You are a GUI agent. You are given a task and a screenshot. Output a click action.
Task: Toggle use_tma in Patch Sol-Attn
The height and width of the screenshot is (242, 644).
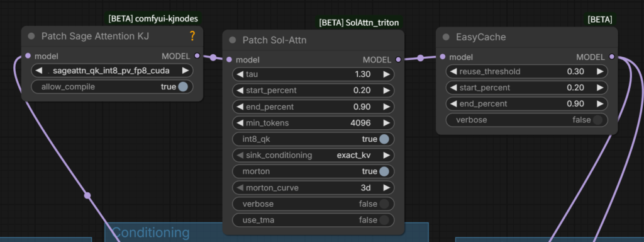[x=313, y=220]
